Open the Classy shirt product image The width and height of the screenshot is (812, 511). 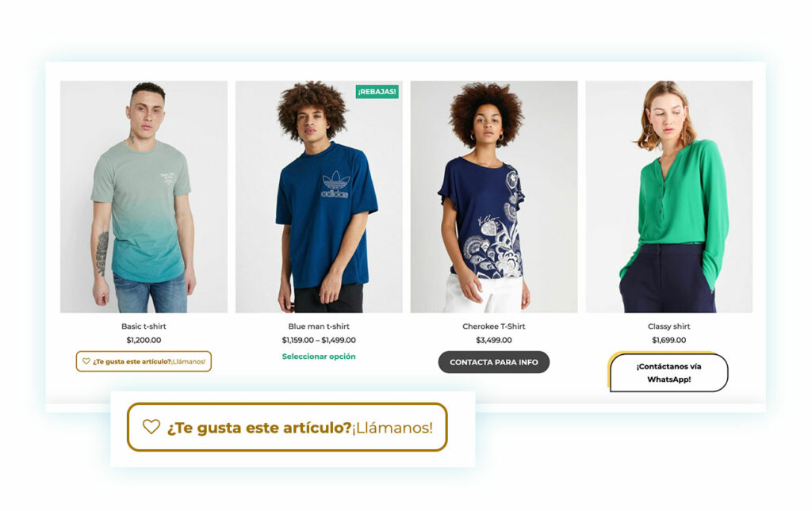click(x=669, y=196)
